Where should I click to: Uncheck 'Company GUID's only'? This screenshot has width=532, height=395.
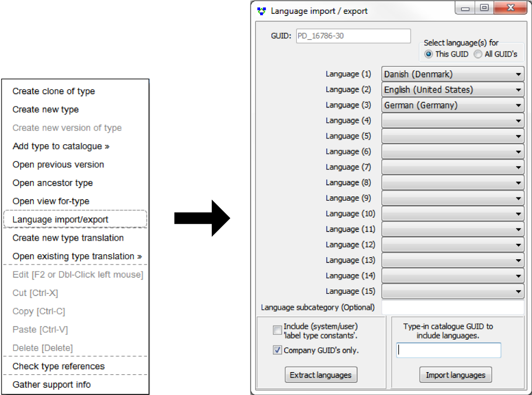pyautogui.click(x=277, y=350)
